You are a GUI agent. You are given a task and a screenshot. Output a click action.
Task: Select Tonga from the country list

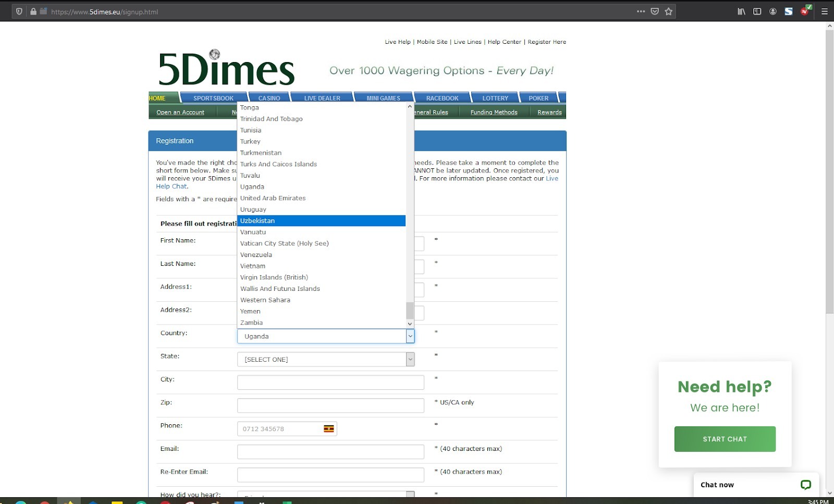(321, 107)
